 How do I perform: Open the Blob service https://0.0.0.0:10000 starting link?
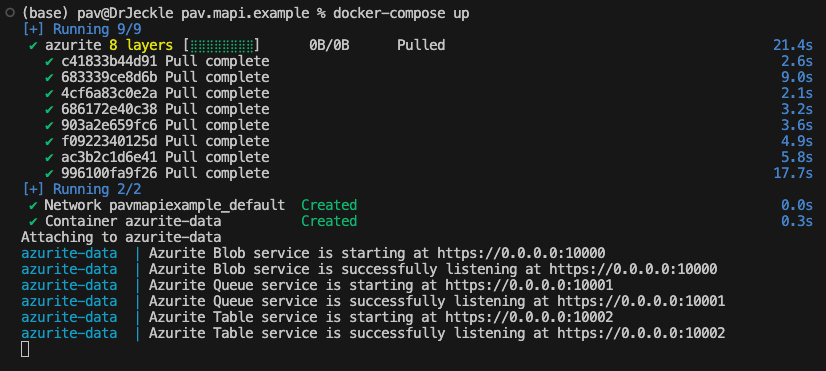click(x=521, y=253)
